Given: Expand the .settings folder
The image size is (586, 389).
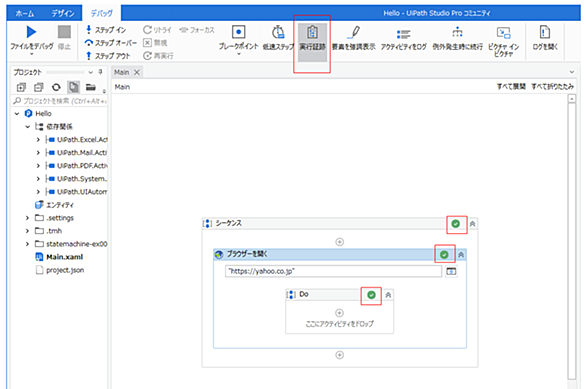Looking at the screenshot, I should point(27,218).
